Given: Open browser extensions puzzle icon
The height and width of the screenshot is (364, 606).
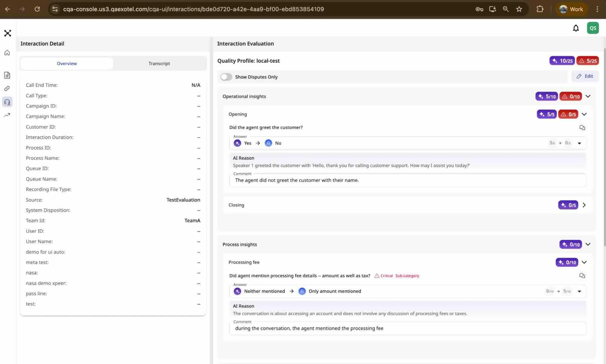Looking at the screenshot, I should (540, 9).
